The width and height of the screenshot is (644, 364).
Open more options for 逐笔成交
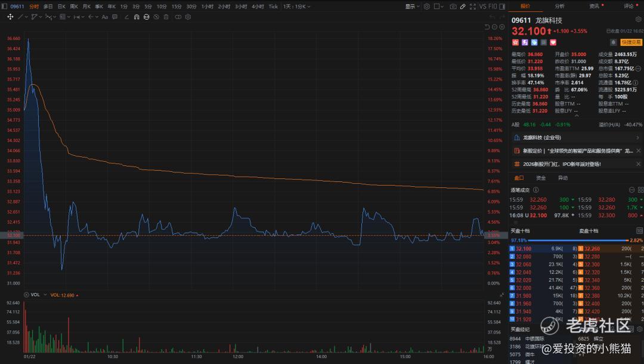(x=631, y=190)
